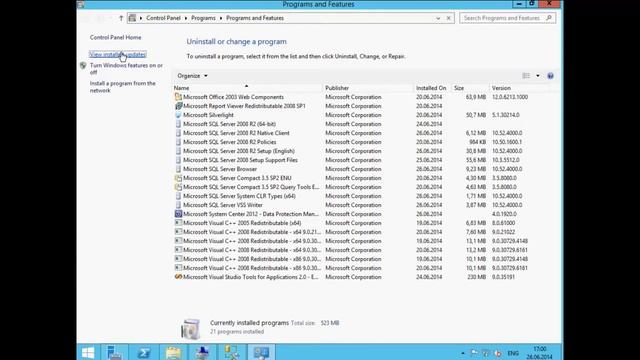Select Microsoft SQL Server 2008 R2 Policies row
This screenshot has height=360, width=640.
351,142
